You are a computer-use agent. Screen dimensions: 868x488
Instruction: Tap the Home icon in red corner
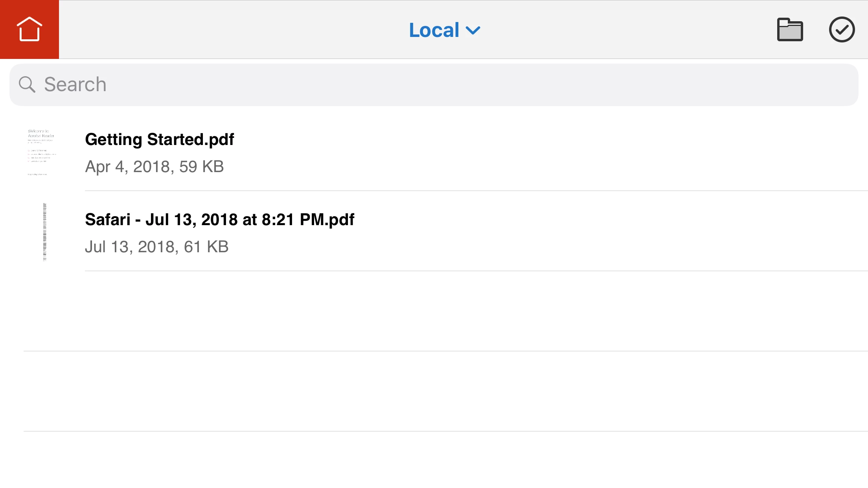coord(29,29)
